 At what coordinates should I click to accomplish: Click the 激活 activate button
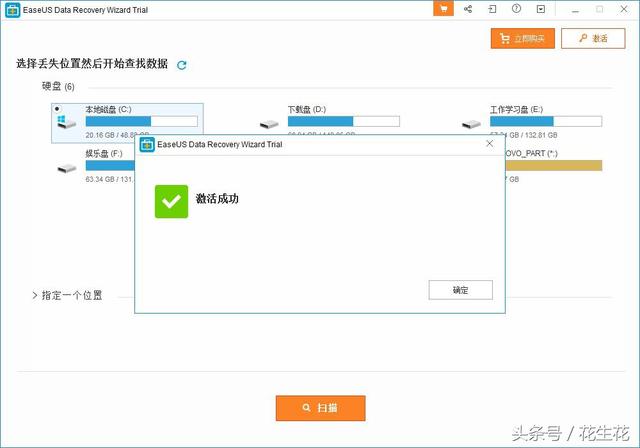593,38
